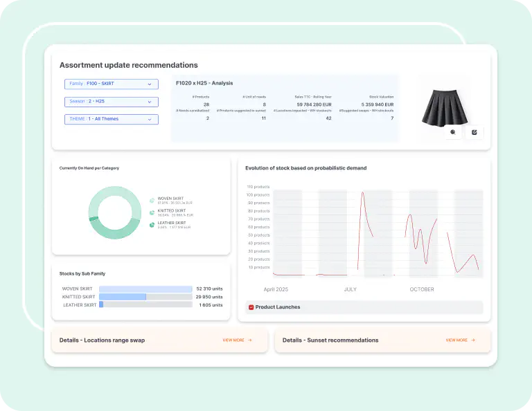Viewport: 532px width, 411px height.
Task: Click the LEATHER SKIRT label in Stocks by Sub Family
Action: 80,305
